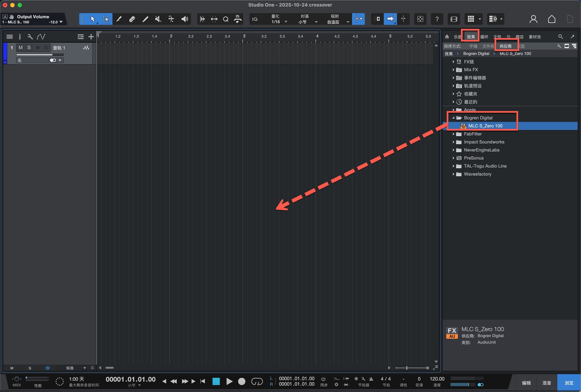Click the Add Track plus icon
This screenshot has height=392, width=581.
pyautogui.click(x=91, y=37)
